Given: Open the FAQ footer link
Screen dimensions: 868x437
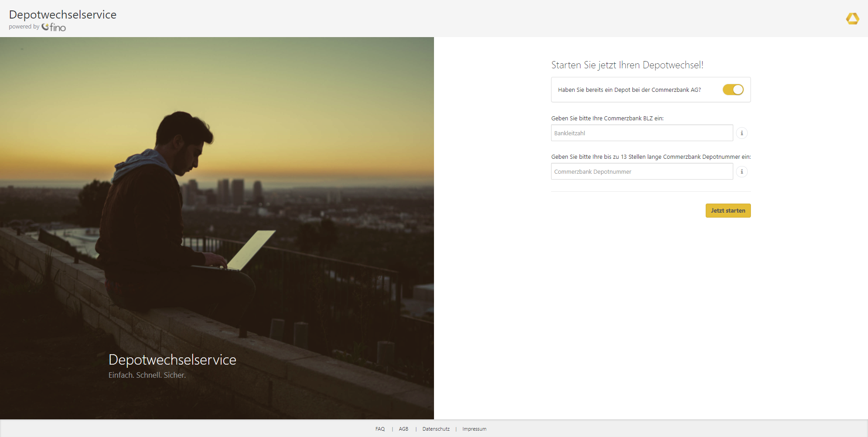Looking at the screenshot, I should [x=380, y=429].
